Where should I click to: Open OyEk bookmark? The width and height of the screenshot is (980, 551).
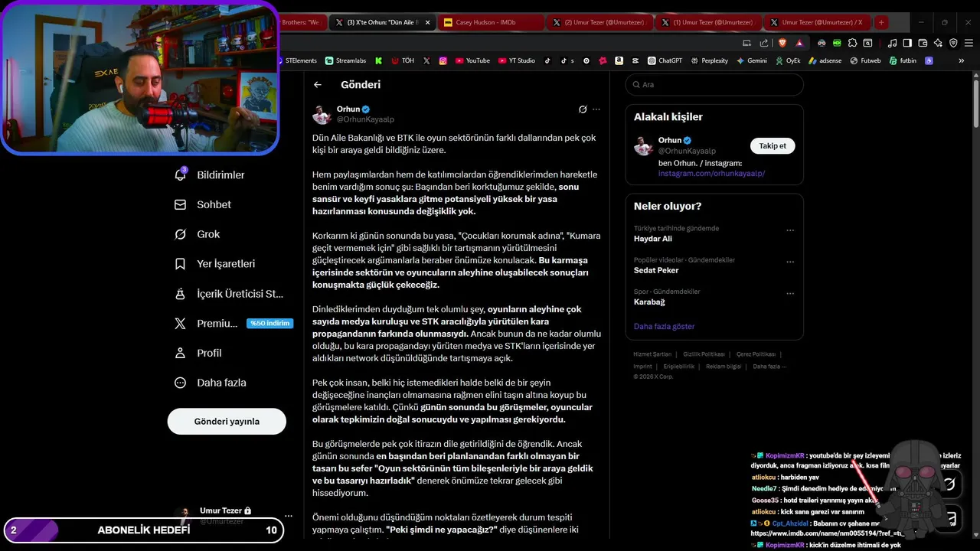[x=789, y=60]
